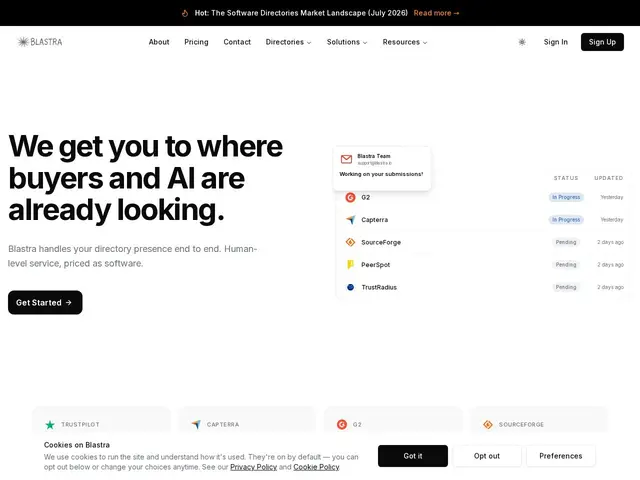
Task: Click the SOURCEFORGE card label
Action: [521, 424]
